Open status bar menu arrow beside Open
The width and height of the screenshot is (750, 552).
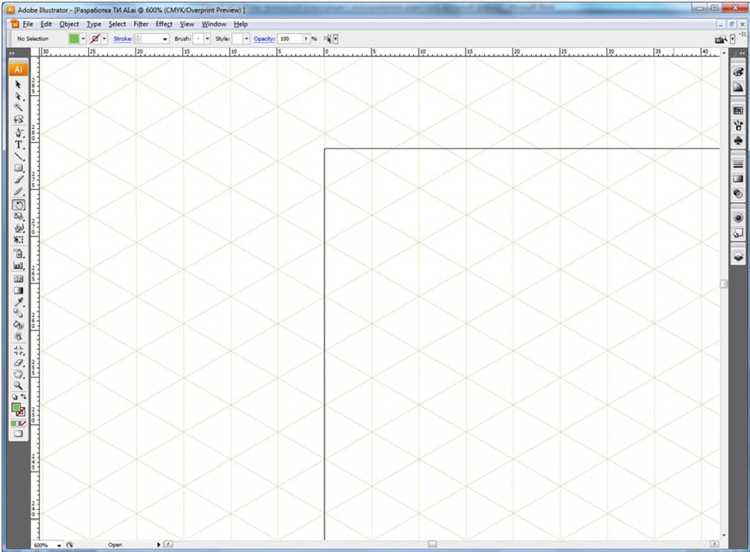pyautogui.click(x=158, y=544)
